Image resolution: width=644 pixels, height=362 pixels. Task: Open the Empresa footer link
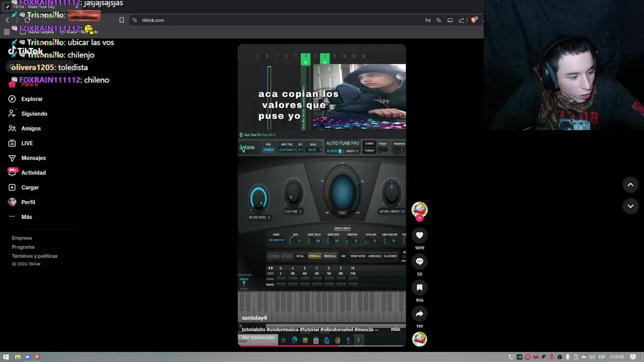22,238
